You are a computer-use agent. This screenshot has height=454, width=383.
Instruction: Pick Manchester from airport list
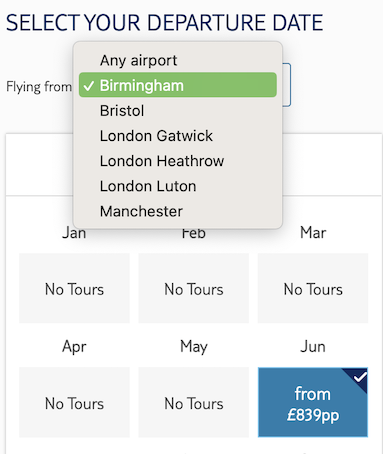pyautogui.click(x=178, y=211)
